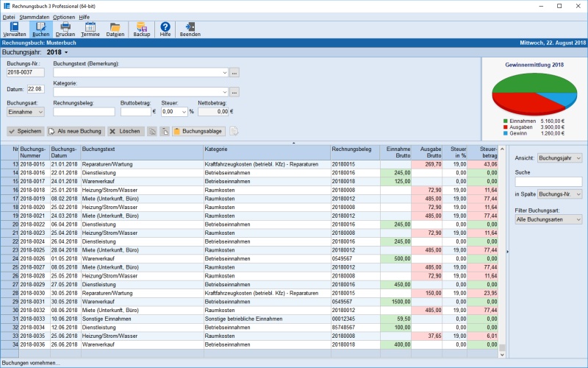
Task: Click into the Suche input field
Action: point(548,181)
